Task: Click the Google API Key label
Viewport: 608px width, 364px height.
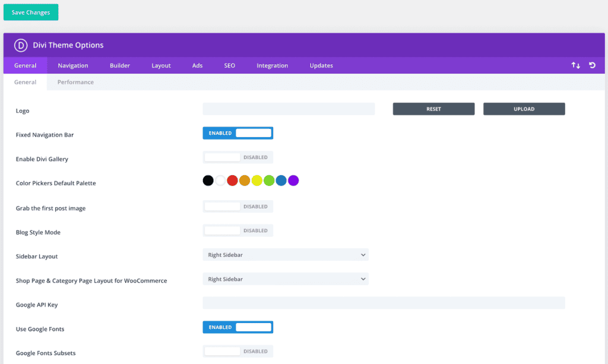Action: point(37,305)
